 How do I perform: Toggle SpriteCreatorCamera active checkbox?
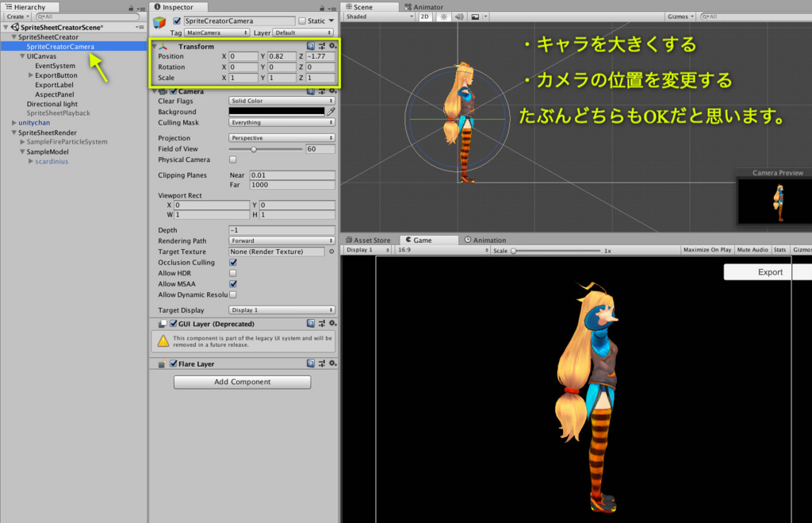pos(177,21)
